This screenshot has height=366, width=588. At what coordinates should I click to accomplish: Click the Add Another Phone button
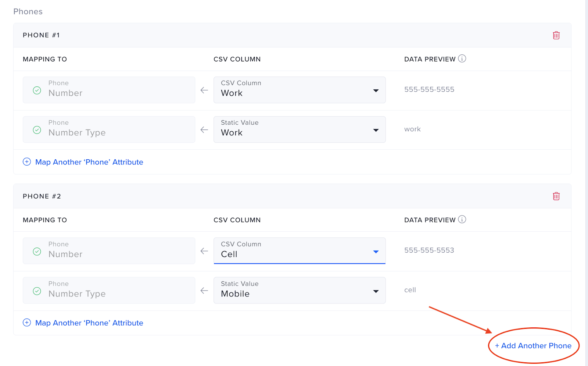click(533, 345)
